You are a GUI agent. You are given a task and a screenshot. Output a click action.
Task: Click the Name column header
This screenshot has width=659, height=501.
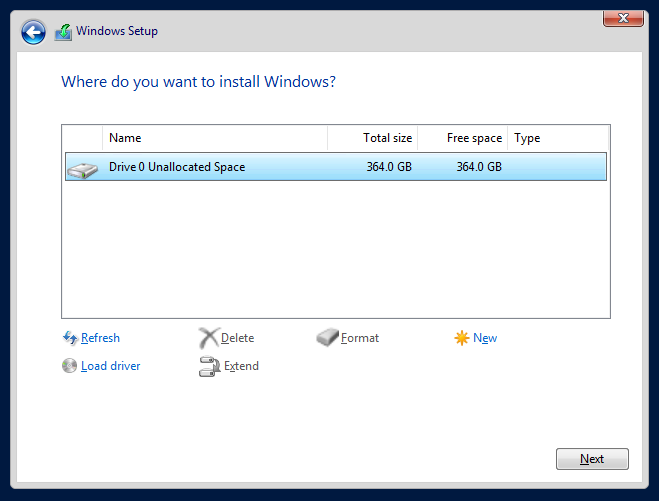[215, 138]
